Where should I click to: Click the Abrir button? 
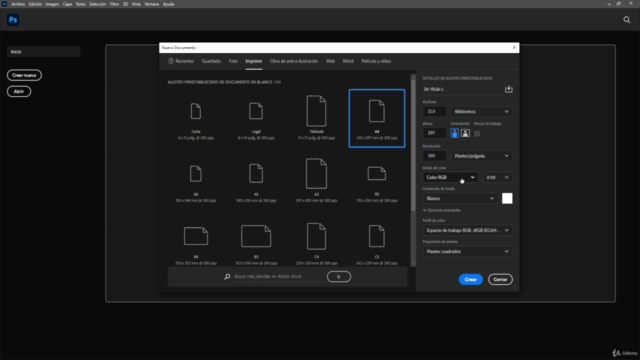(x=19, y=91)
